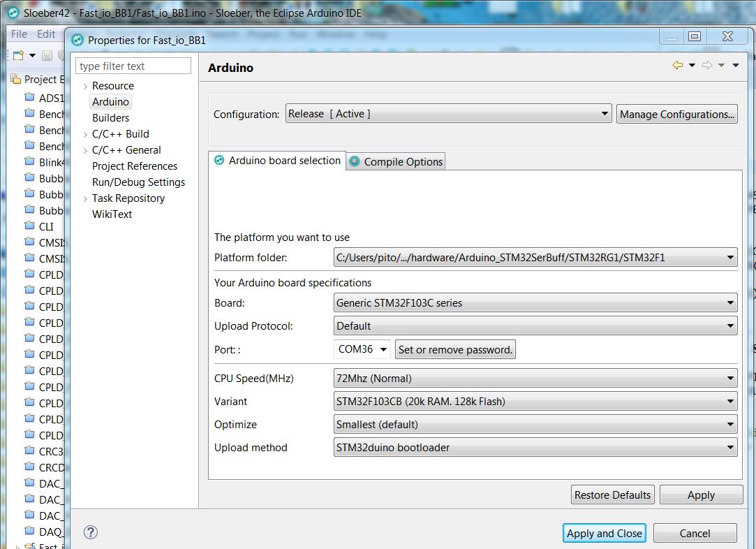756x549 pixels.
Task: Expand the C/C++ Build tree node
Action: pos(85,134)
